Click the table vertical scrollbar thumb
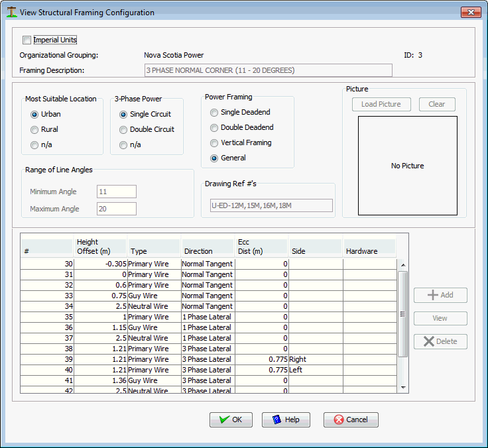 pyautogui.click(x=403, y=314)
